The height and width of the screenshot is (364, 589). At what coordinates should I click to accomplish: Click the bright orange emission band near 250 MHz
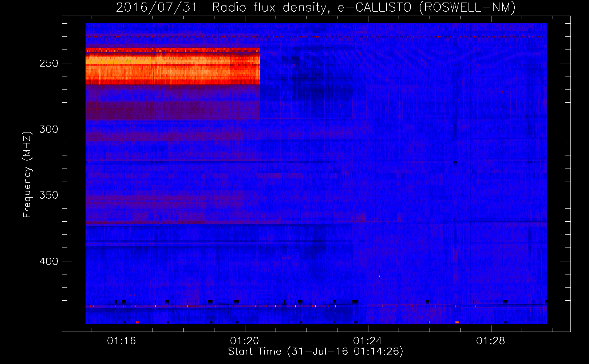click(x=173, y=66)
